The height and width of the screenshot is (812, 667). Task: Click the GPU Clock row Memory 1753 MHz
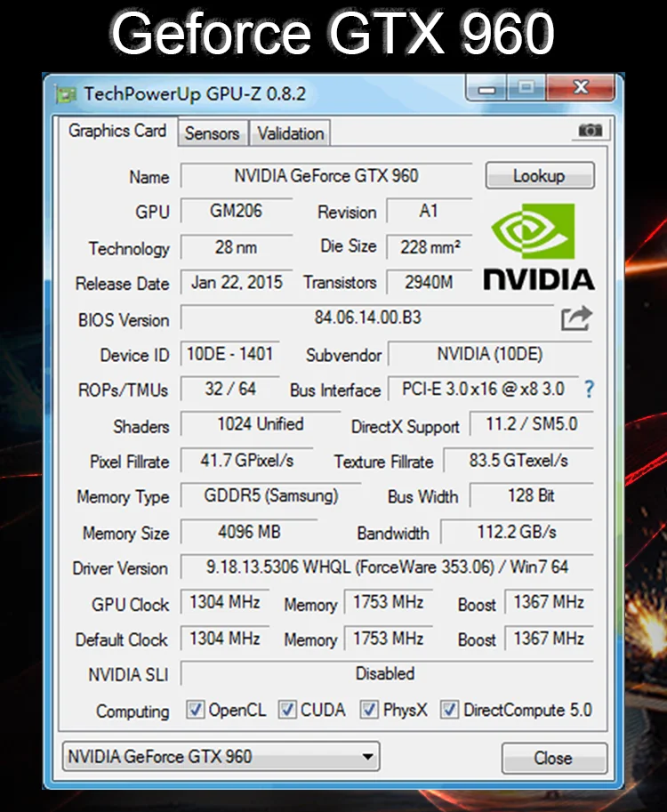[389, 602]
